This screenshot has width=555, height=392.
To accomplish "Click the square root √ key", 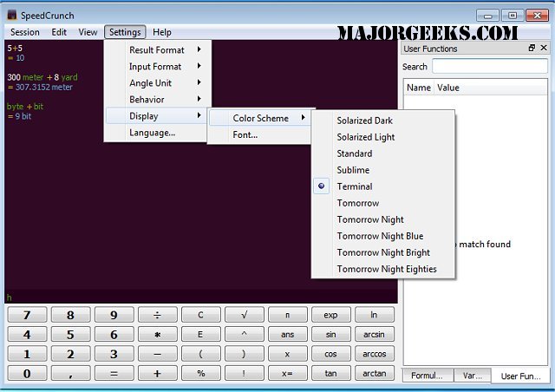I will click(245, 315).
